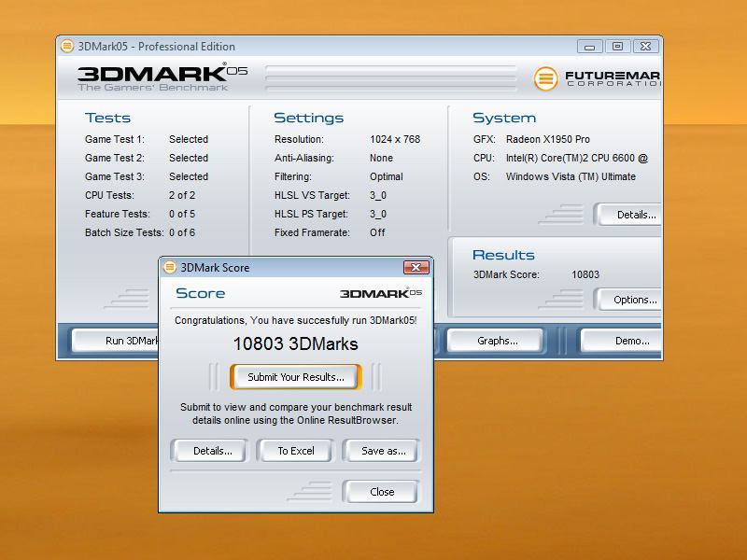
Task: Click the GFX value 'Radeon X1950 Pro'
Action: pos(548,139)
